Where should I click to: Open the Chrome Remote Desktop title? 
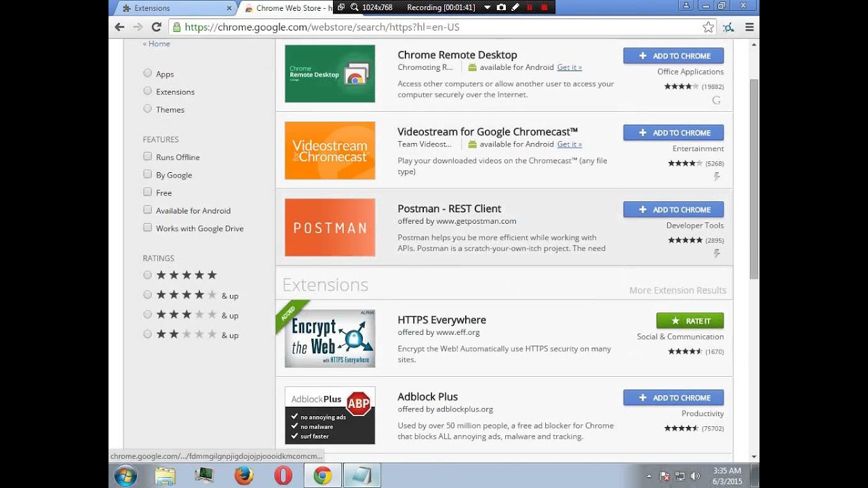coord(457,55)
